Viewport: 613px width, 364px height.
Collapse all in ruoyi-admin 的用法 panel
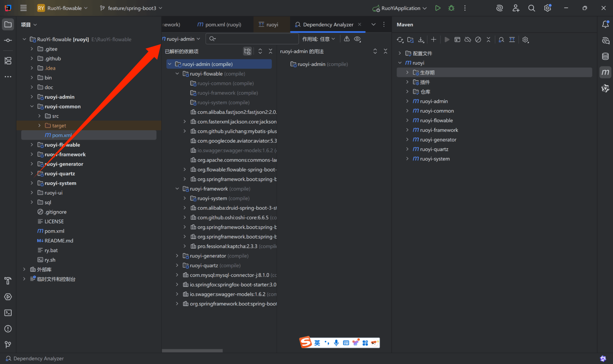pos(386,51)
